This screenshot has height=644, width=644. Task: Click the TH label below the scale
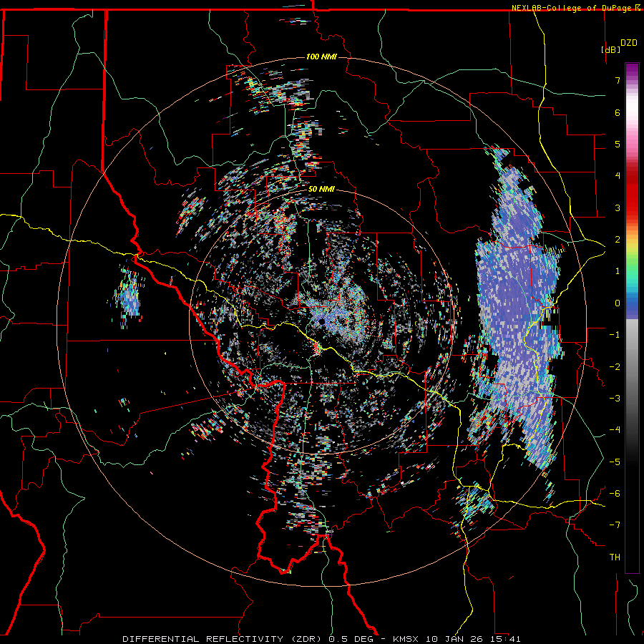[x=615, y=557]
